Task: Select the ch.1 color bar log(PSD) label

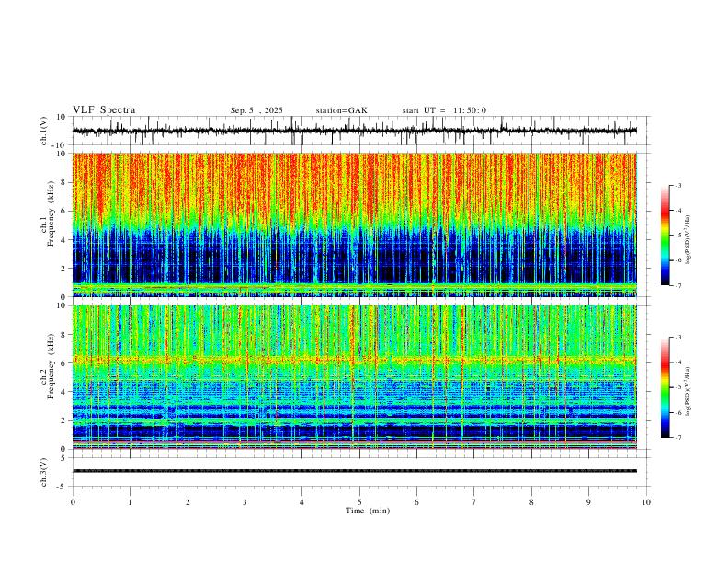Action: 688,240
